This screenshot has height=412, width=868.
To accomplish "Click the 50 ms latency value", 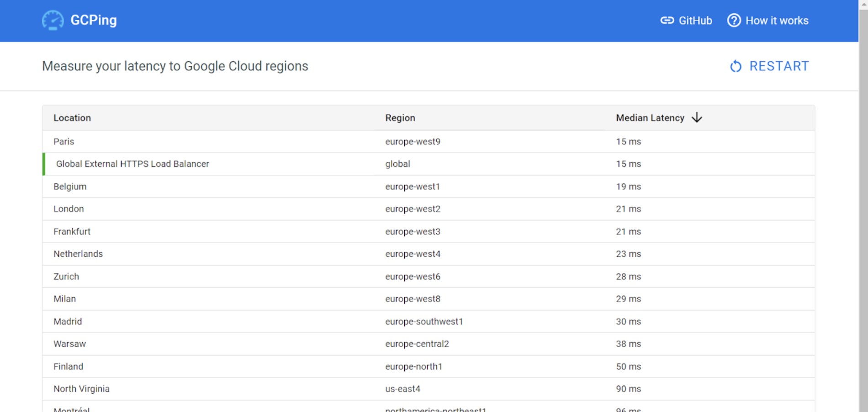I will tap(629, 366).
